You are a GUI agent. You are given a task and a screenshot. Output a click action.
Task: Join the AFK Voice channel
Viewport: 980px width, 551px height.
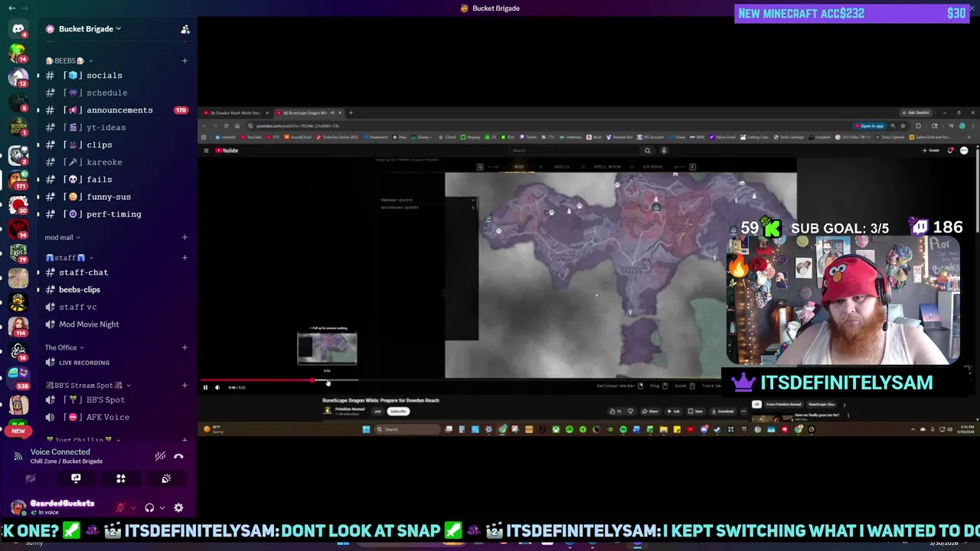click(x=116, y=417)
